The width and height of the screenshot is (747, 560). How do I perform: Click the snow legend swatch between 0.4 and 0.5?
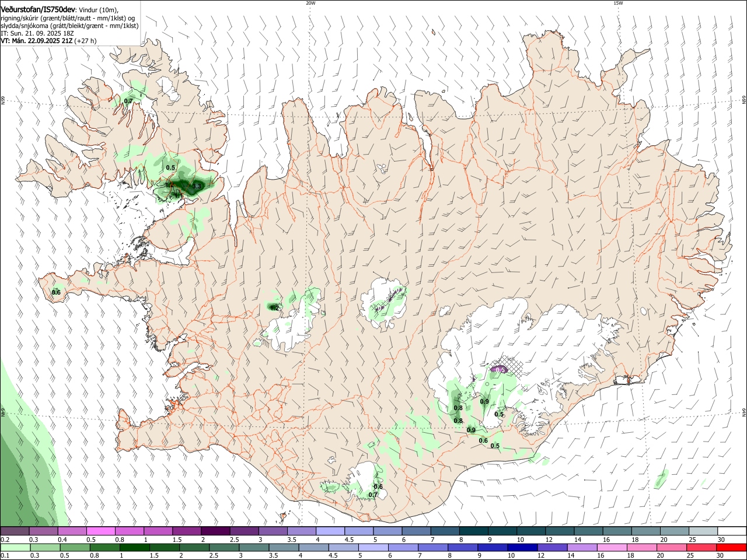pyautogui.click(x=72, y=531)
